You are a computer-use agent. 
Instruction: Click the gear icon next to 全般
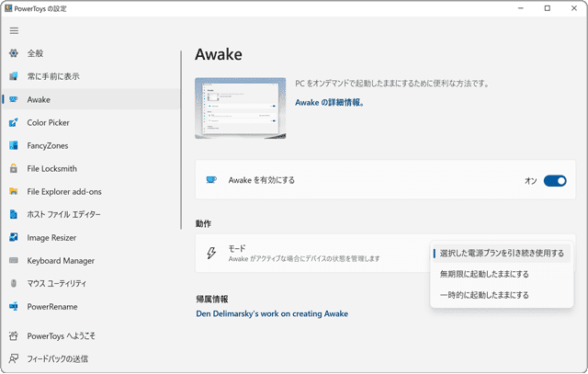(x=14, y=53)
